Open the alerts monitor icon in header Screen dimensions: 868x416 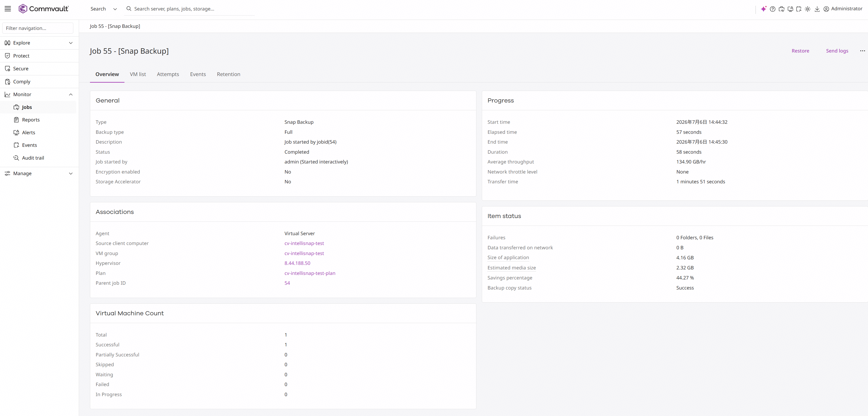[x=790, y=9]
